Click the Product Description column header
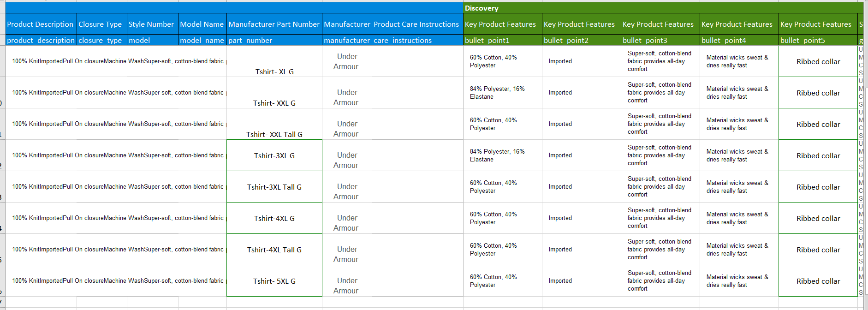Viewport: 868px width, 310px height. tap(40, 24)
